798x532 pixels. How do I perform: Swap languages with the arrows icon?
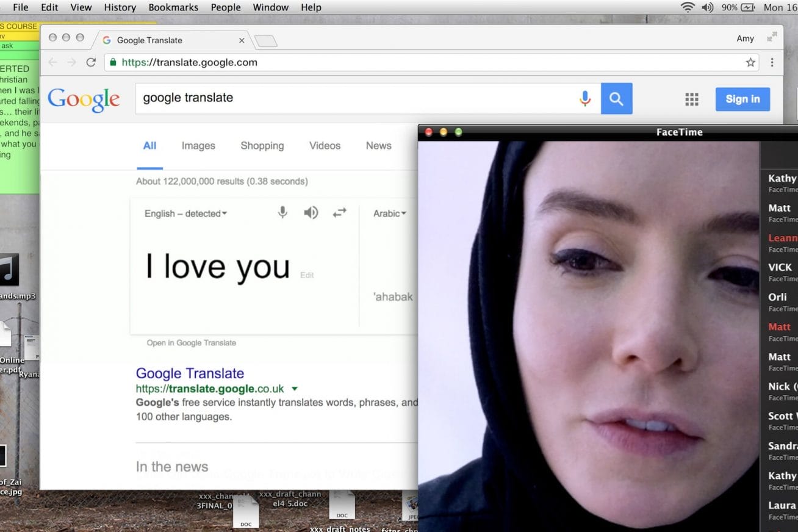tap(339, 212)
